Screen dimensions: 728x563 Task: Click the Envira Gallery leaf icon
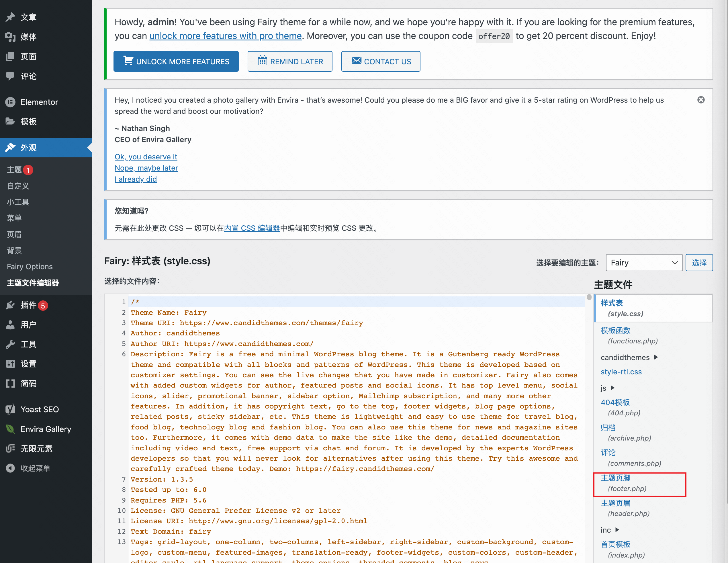coord(10,429)
